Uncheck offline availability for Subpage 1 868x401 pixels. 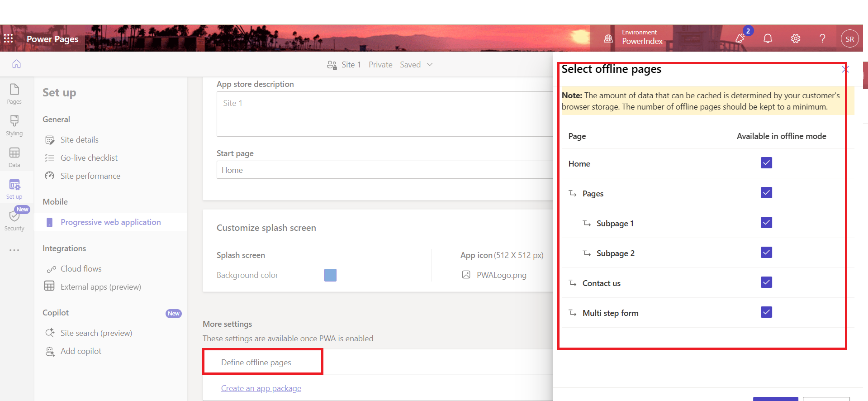click(766, 223)
